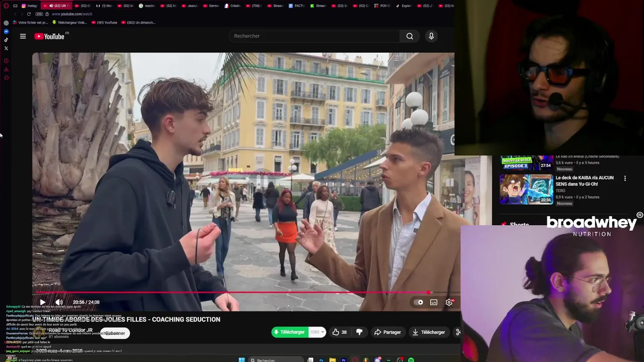The image size is (644, 362).
Task: Open more options for KAIBA deck video
Action: pos(625,178)
